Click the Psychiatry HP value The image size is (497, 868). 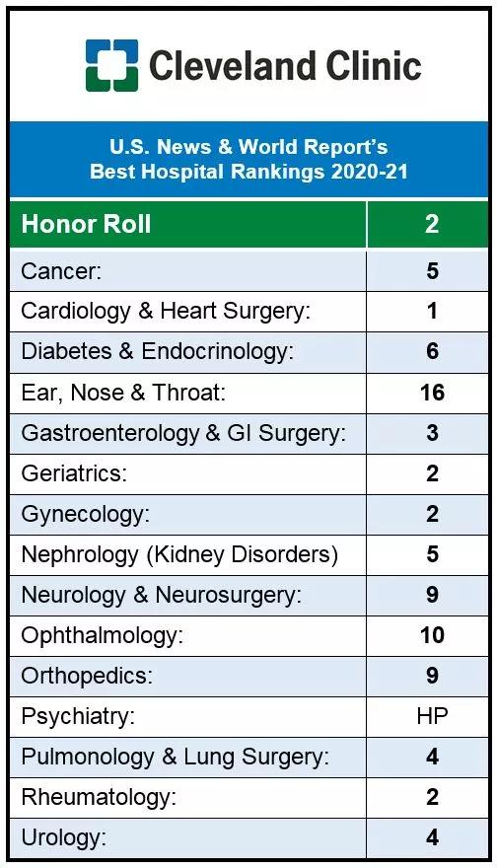tap(432, 716)
